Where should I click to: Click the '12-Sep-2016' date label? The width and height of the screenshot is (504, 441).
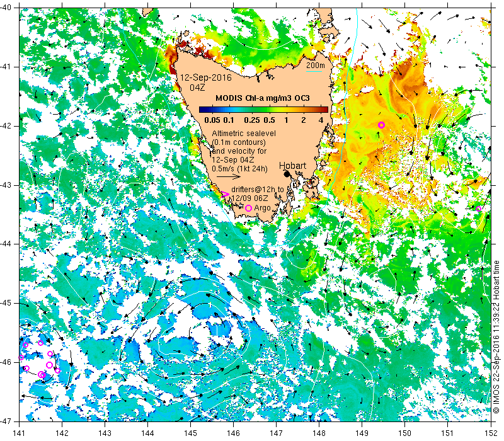(x=206, y=77)
